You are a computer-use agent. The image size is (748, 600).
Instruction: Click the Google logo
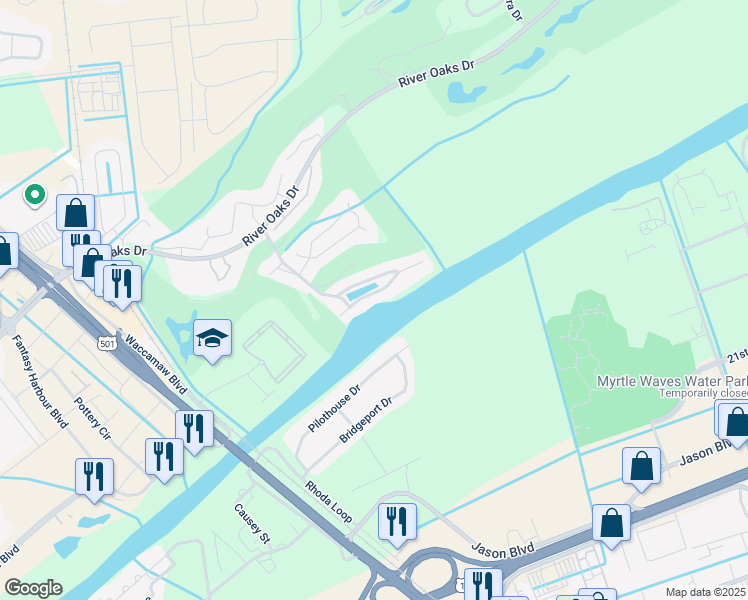[33, 588]
